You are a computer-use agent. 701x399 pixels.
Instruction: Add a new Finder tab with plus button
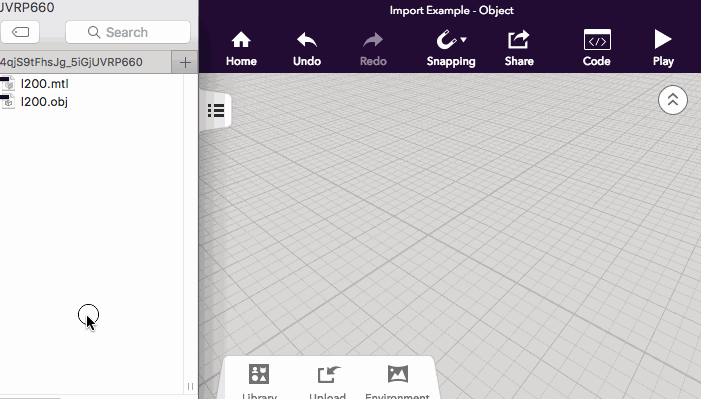click(185, 62)
